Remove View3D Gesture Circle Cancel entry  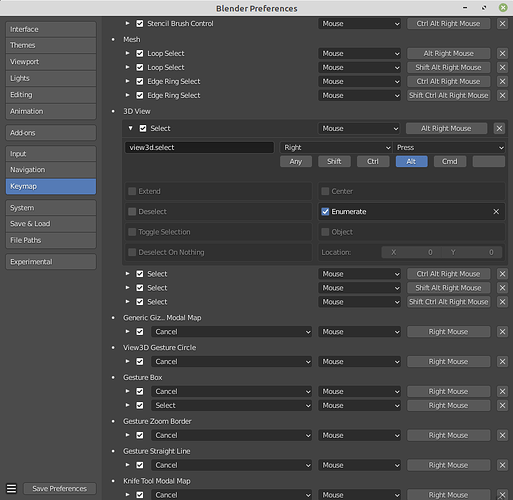pyautogui.click(x=502, y=362)
